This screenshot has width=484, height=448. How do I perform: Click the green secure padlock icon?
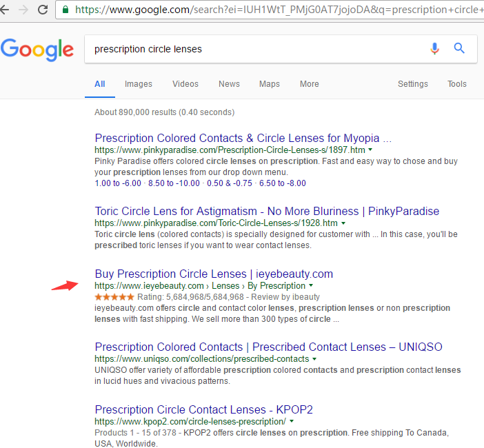click(65, 10)
